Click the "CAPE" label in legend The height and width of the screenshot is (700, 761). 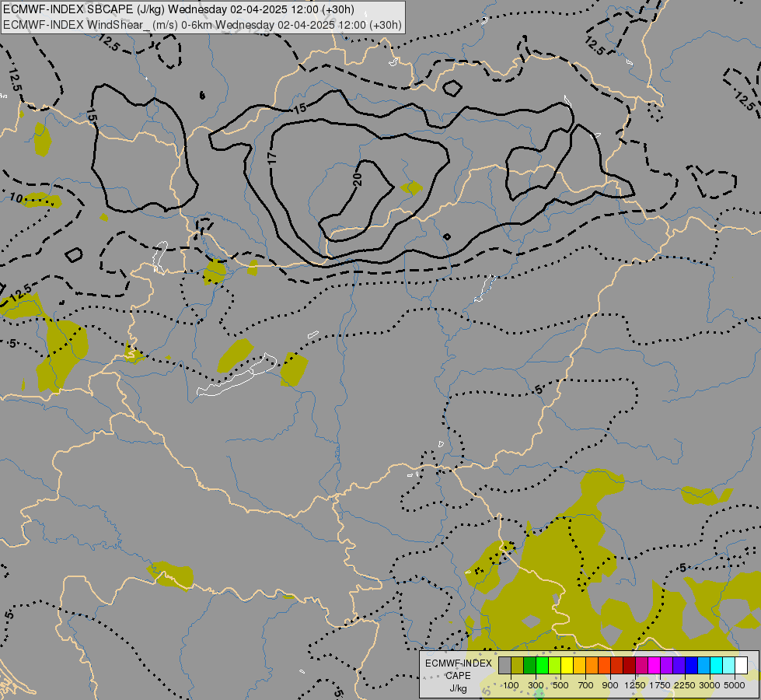[x=459, y=676]
